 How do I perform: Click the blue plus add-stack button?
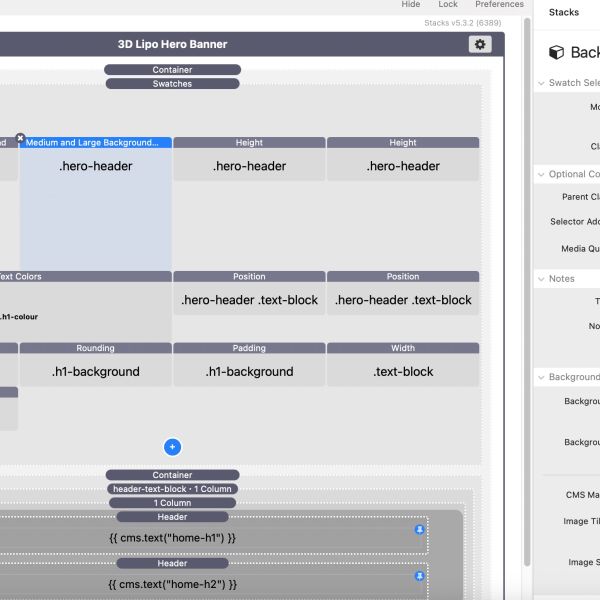(x=172, y=447)
